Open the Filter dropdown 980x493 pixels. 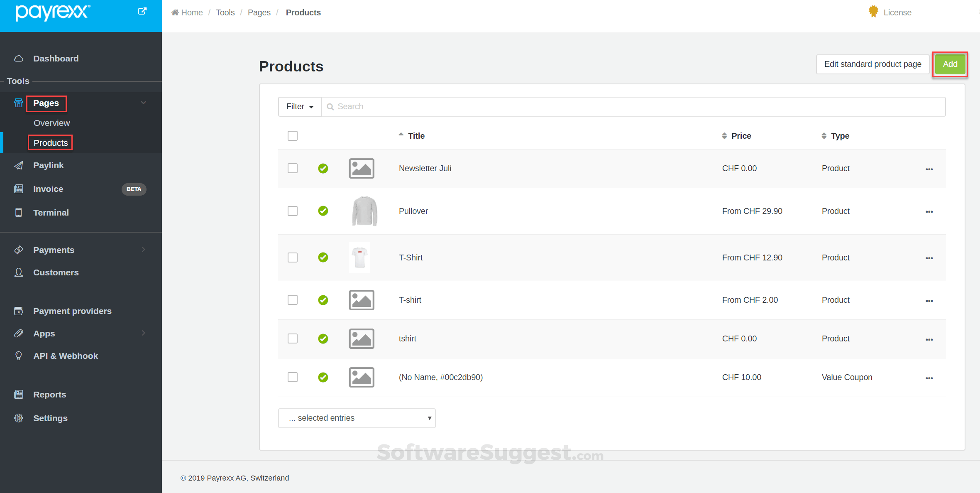click(x=300, y=107)
